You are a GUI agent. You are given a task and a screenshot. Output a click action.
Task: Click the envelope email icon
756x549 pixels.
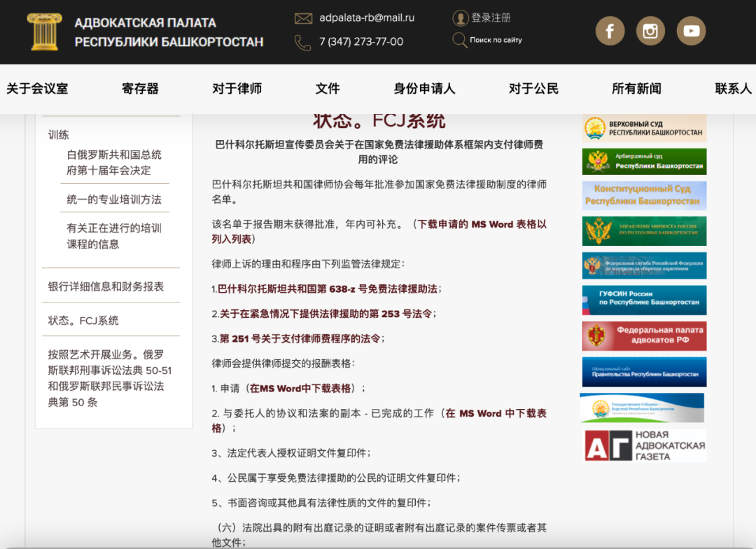point(303,18)
